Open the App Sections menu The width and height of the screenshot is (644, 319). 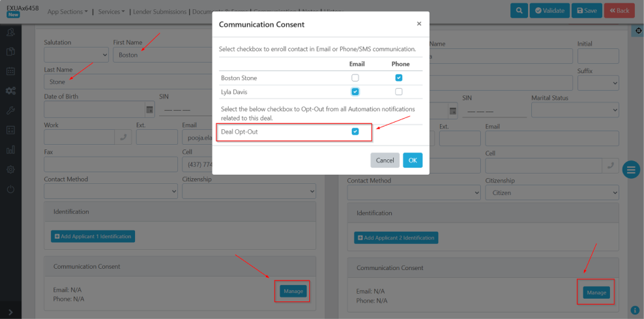pyautogui.click(x=67, y=12)
